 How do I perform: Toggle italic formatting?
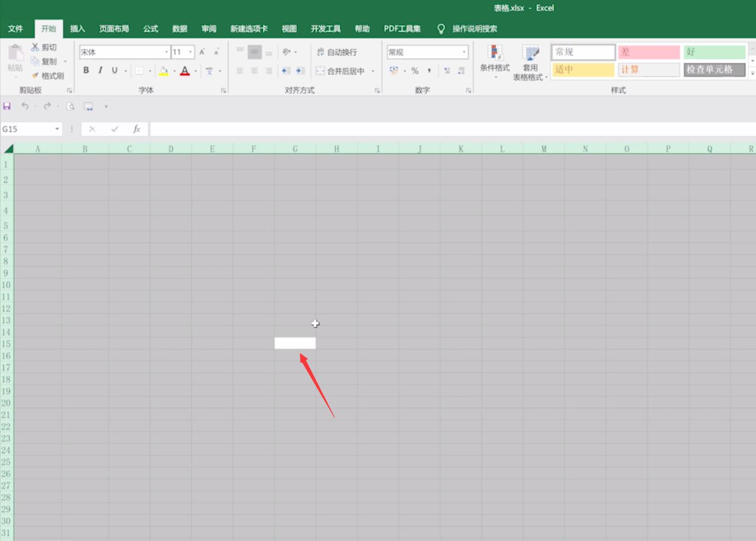(x=100, y=70)
